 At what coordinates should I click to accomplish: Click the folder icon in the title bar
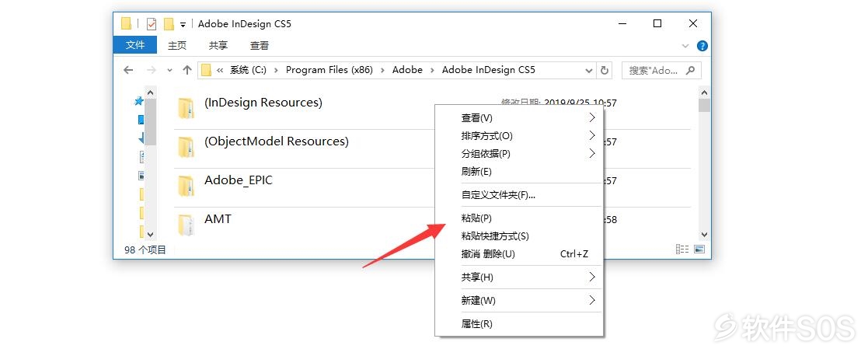click(126, 24)
